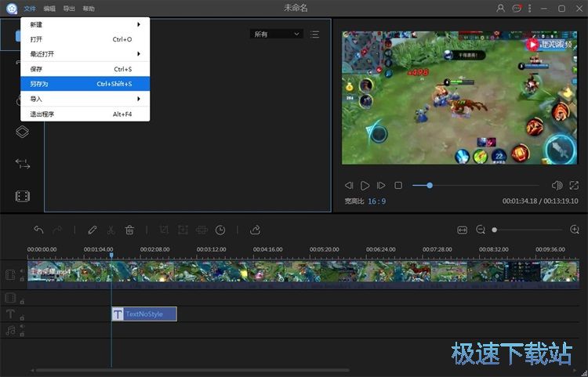Open the 编辑 menu
Viewport: 588px width, 377px height.
[x=49, y=9]
